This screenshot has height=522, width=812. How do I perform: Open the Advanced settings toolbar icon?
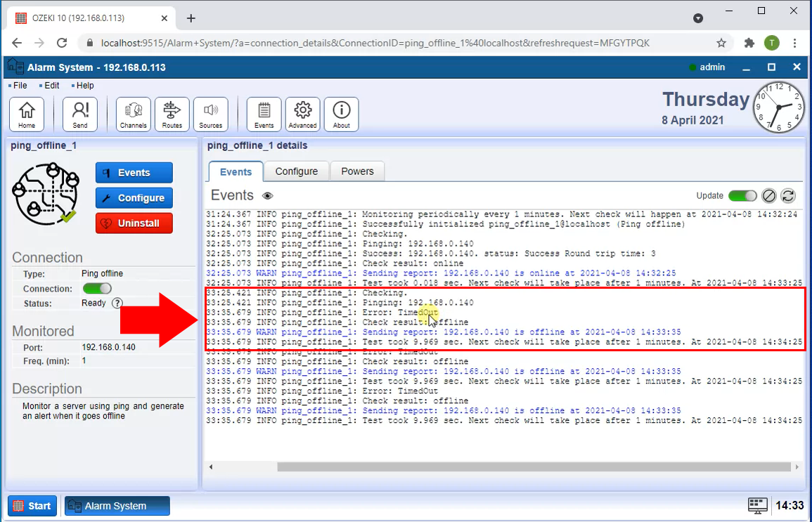[302, 115]
